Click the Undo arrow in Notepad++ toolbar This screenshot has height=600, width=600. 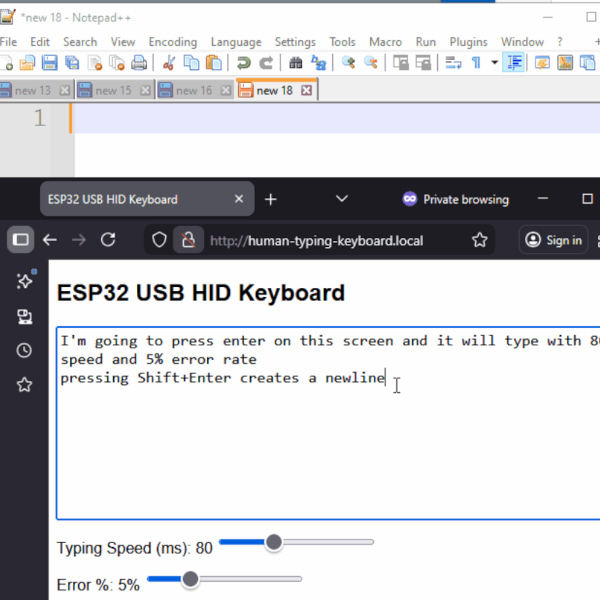pos(243,63)
